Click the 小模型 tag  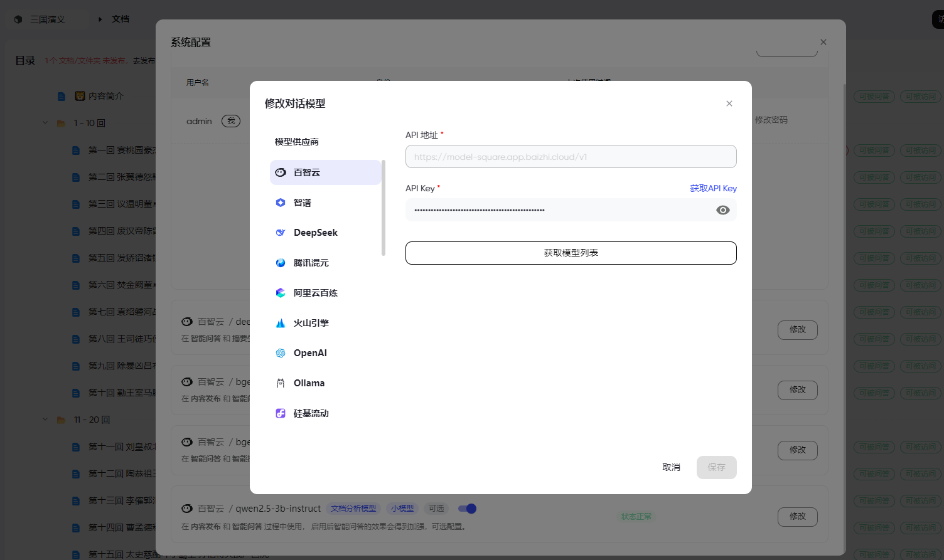tap(402, 509)
